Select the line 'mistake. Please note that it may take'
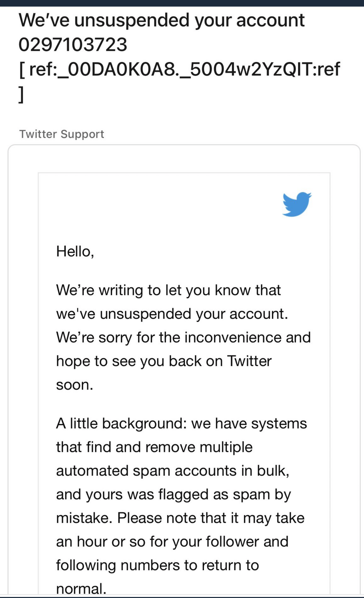The image size is (364, 598). [x=180, y=518]
